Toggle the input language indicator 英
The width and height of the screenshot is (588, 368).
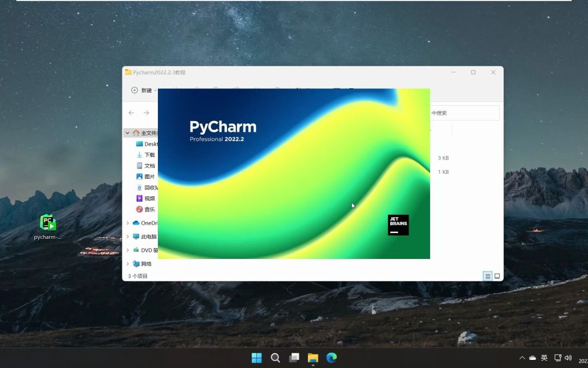[544, 358]
